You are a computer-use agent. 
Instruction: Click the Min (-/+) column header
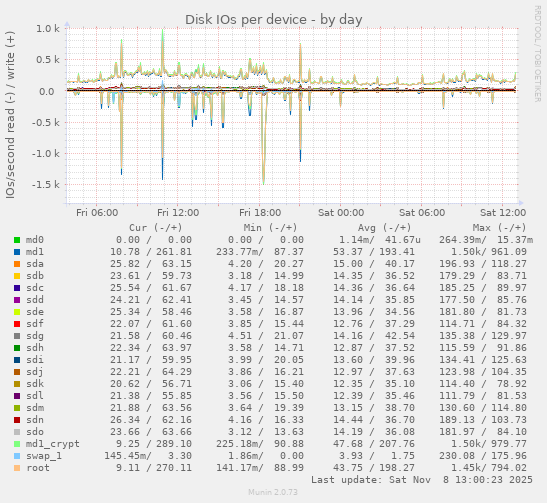270,228
